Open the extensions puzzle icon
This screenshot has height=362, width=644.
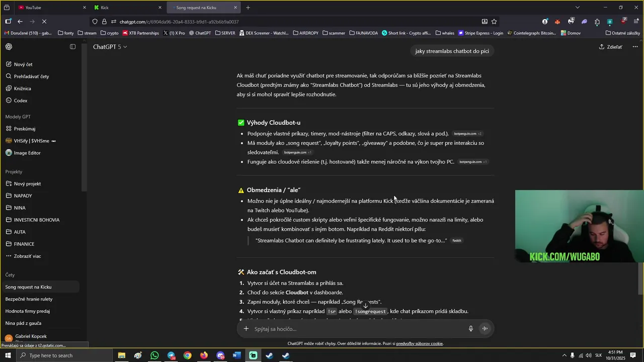[597, 22]
